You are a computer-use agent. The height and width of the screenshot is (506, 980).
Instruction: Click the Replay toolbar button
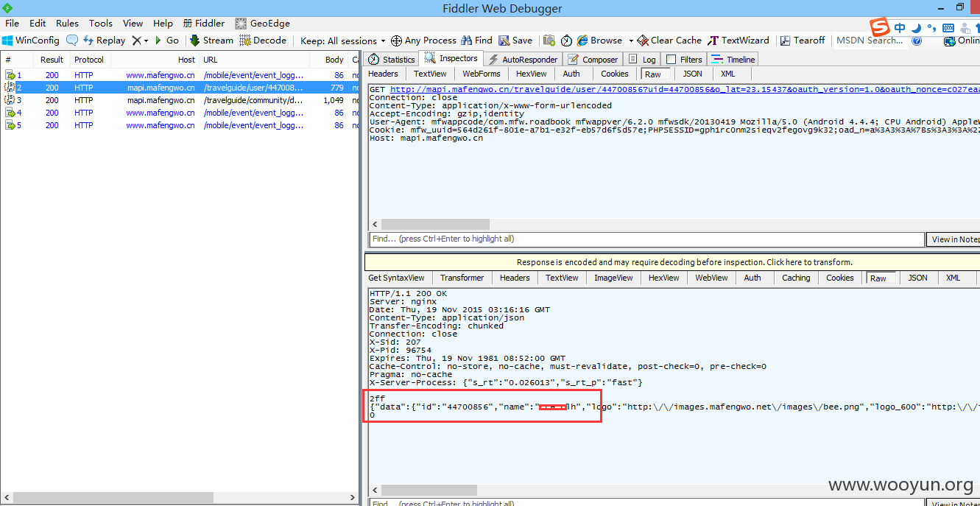point(104,41)
